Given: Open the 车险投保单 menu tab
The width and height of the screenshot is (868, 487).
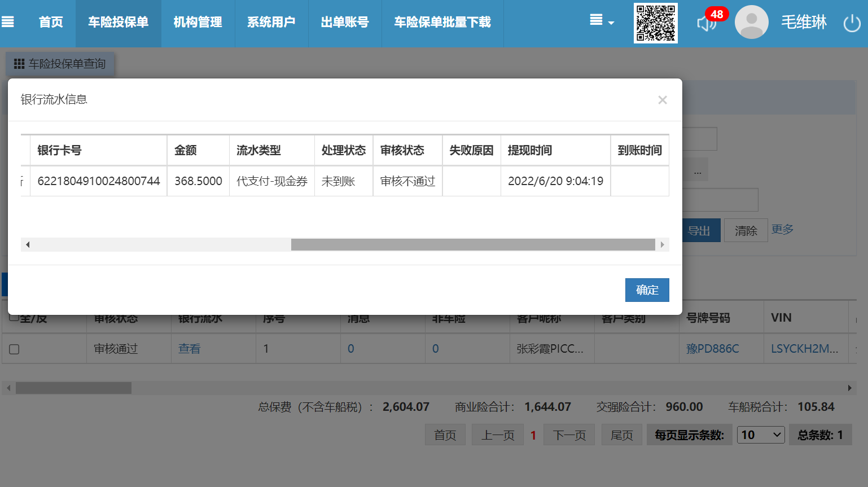Looking at the screenshot, I should 119,23.
